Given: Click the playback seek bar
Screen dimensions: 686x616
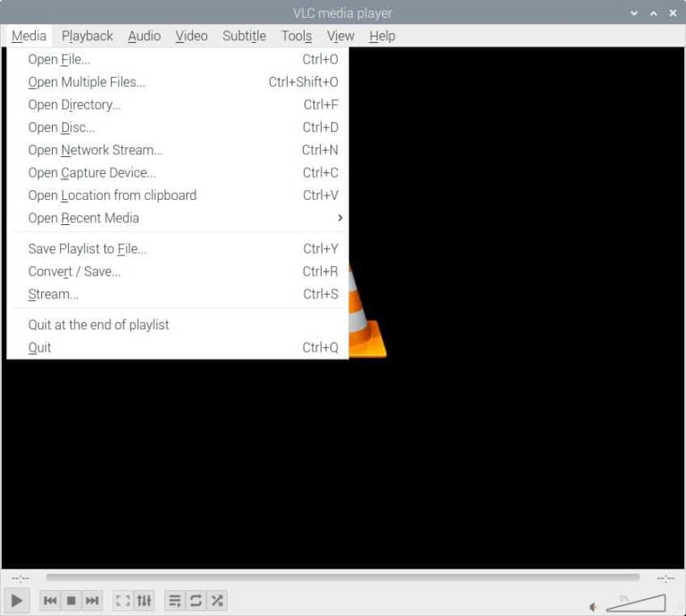Looking at the screenshot, I should click(x=342, y=578).
